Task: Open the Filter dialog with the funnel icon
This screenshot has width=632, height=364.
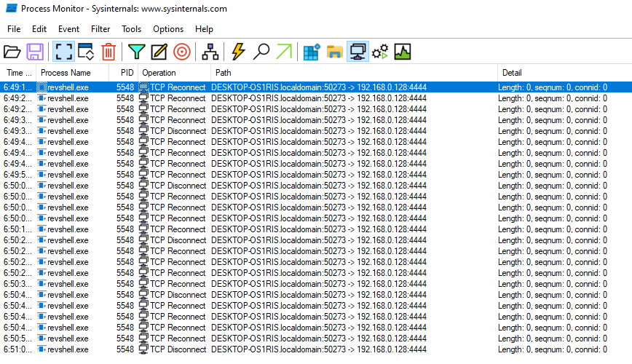Action: 137,52
